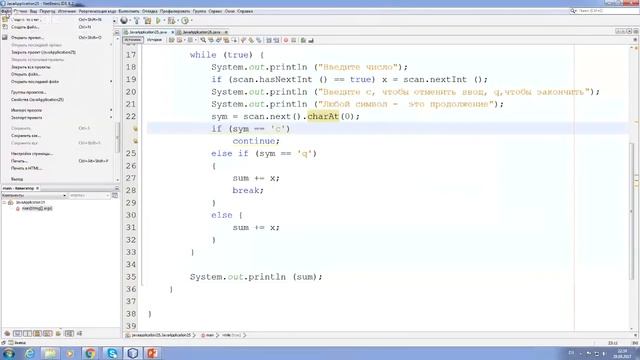Toggle Show Inherited Members in the Navigator
This screenshot has height=360, width=640.
[x=7, y=333]
